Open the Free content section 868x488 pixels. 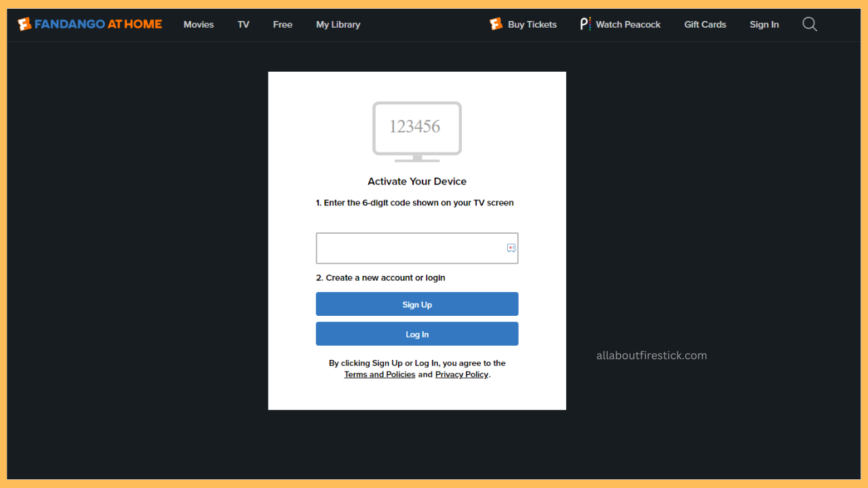click(282, 24)
